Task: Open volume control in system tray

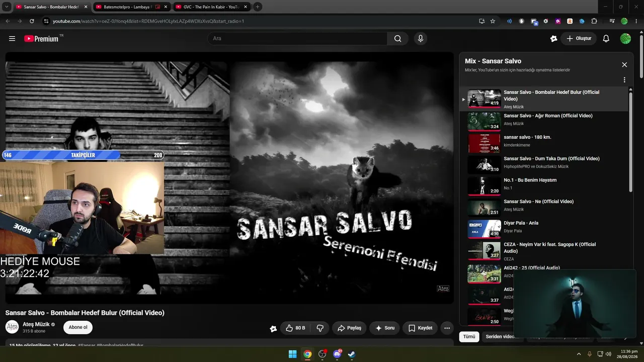Action: (608, 354)
